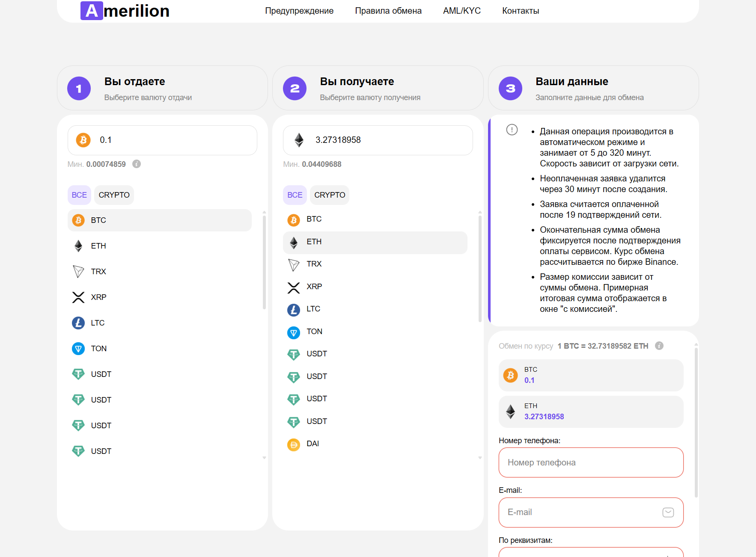
Task: Enable the CRYPTO filter in the give column
Action: pos(114,195)
